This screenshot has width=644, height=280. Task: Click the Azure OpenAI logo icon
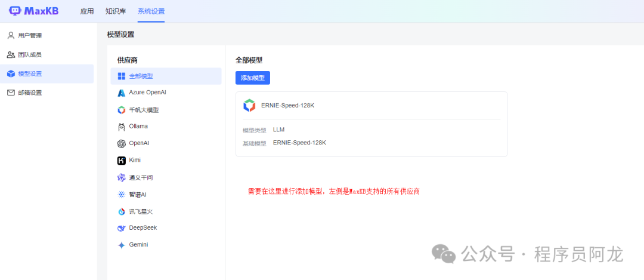coord(122,93)
